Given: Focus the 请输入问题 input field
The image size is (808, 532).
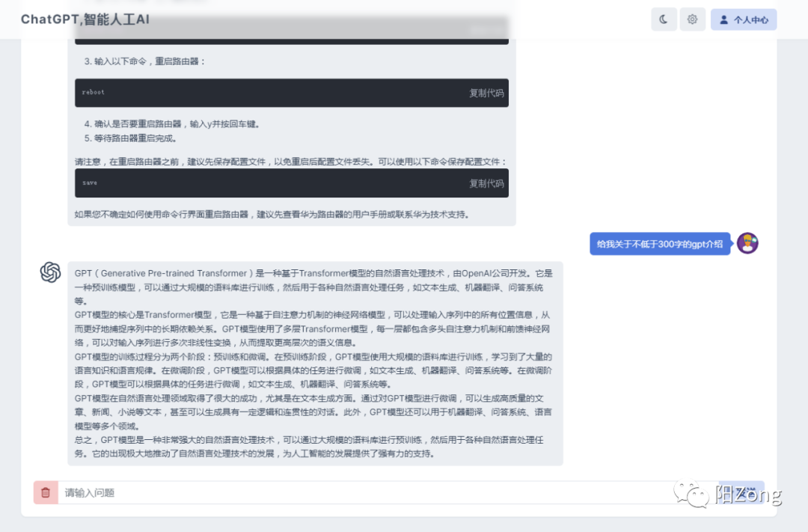Looking at the screenshot, I should click(x=388, y=493).
